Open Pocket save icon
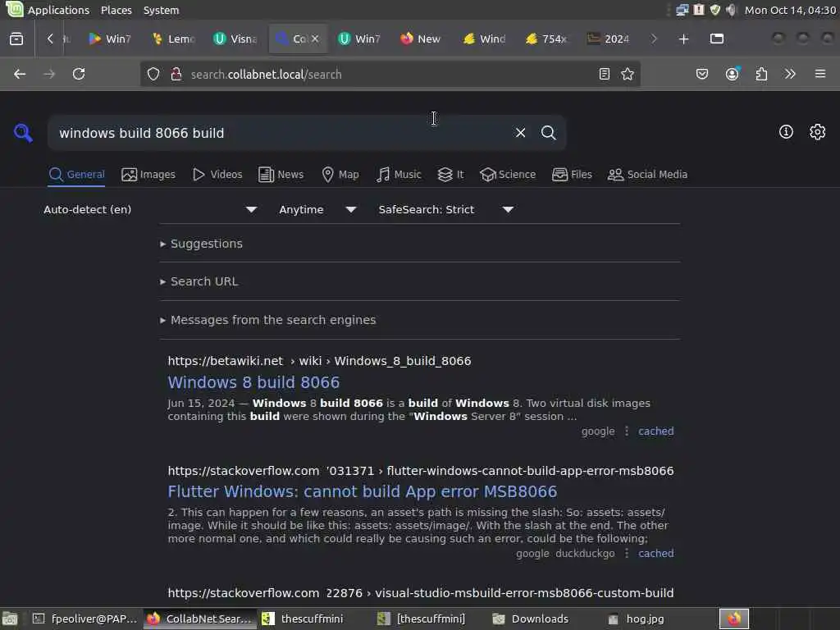 702,74
